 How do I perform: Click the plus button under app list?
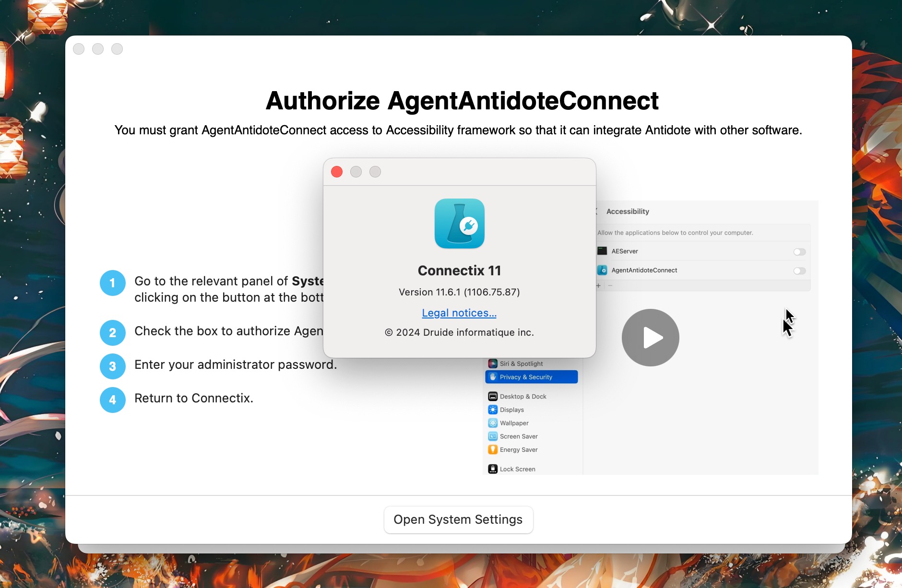click(598, 285)
